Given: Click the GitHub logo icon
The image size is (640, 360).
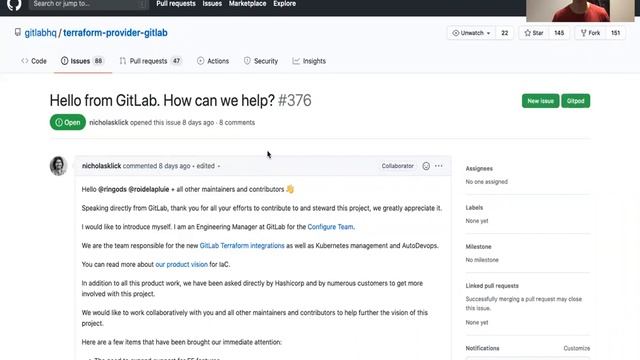Looking at the screenshot, I should click(x=14, y=4).
